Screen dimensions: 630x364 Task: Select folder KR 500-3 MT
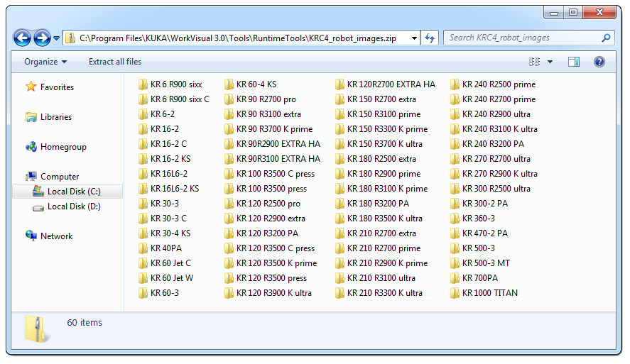click(x=480, y=263)
